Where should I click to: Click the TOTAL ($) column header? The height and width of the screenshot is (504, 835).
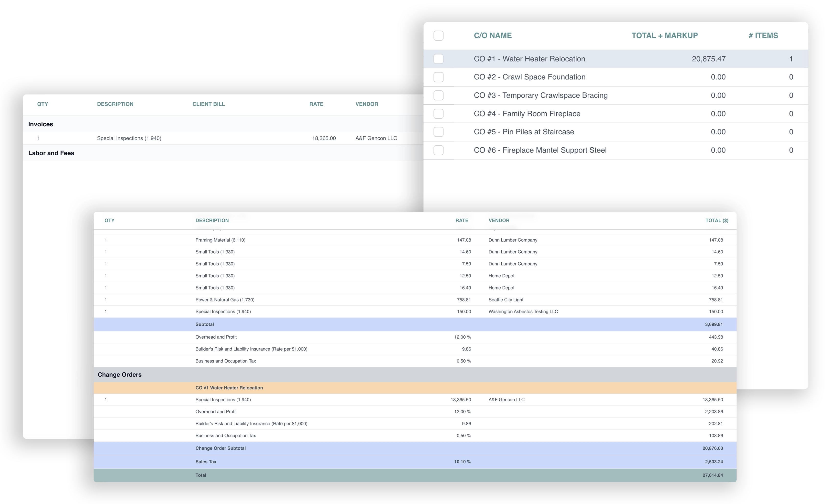[716, 221]
